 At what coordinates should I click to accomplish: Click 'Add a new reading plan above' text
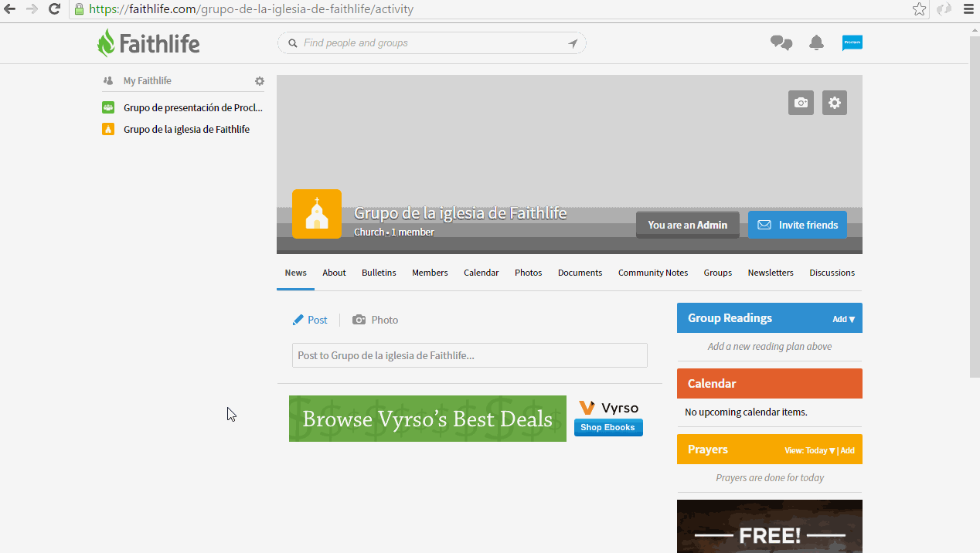click(770, 346)
